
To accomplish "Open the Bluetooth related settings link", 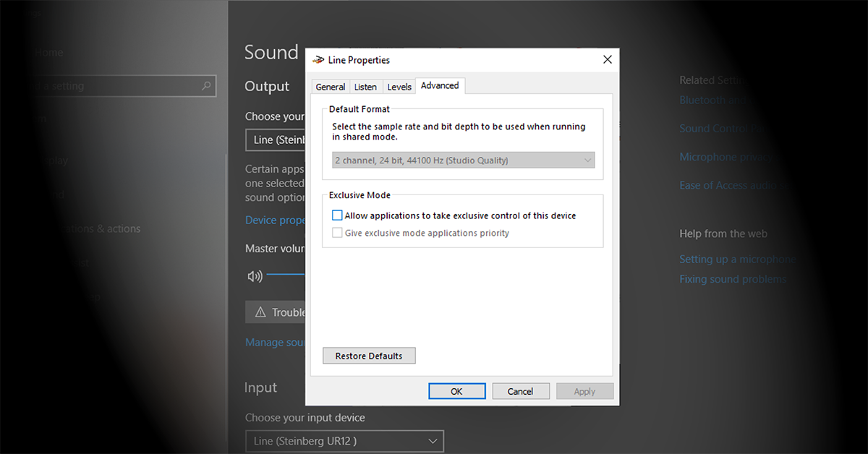I will pyautogui.click(x=712, y=100).
